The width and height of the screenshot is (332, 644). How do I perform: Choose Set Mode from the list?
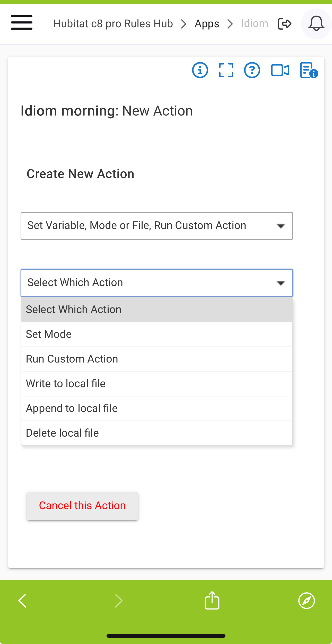pyautogui.click(x=157, y=334)
